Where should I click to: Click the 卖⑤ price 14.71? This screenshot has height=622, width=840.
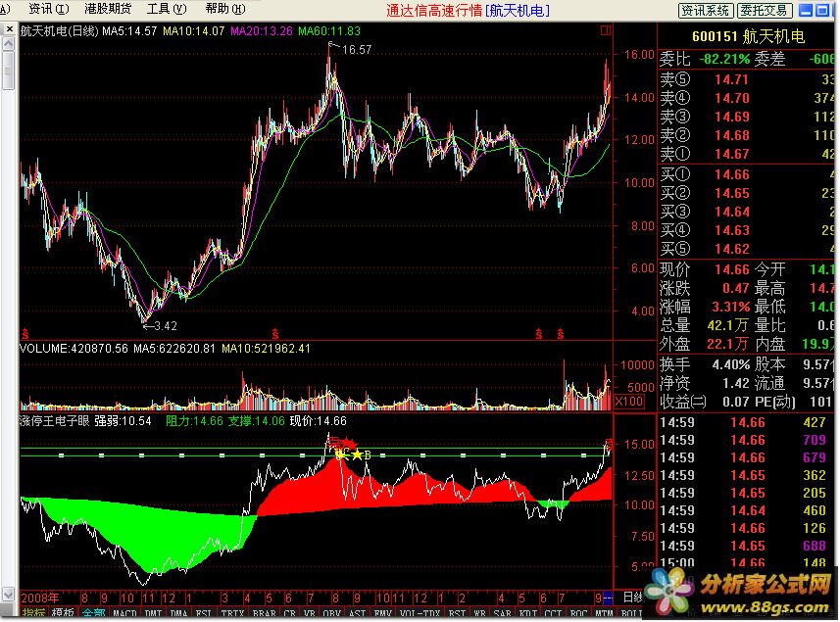click(x=731, y=79)
